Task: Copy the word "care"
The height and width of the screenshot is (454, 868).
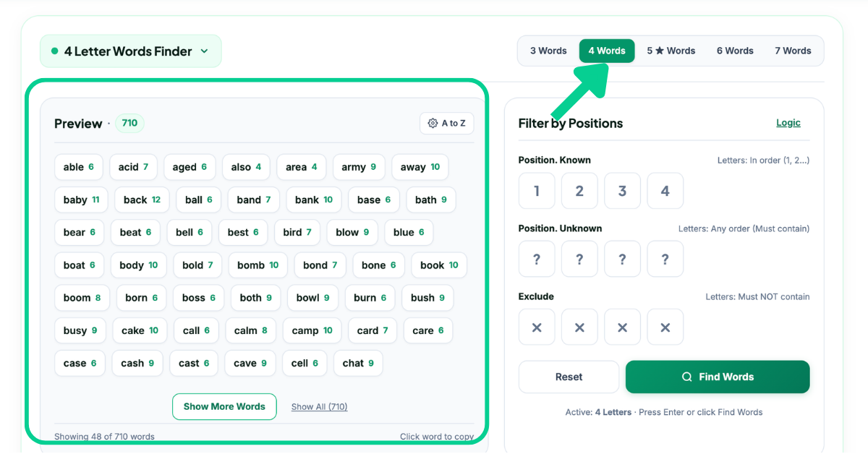Action: [x=428, y=330]
